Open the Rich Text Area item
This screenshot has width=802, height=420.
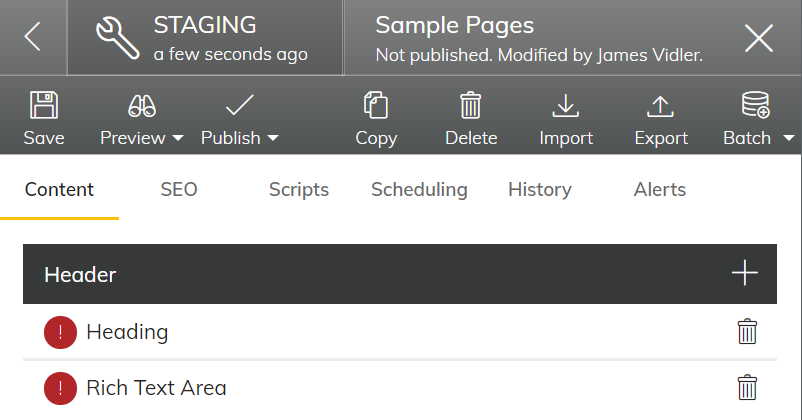pyautogui.click(x=400, y=388)
